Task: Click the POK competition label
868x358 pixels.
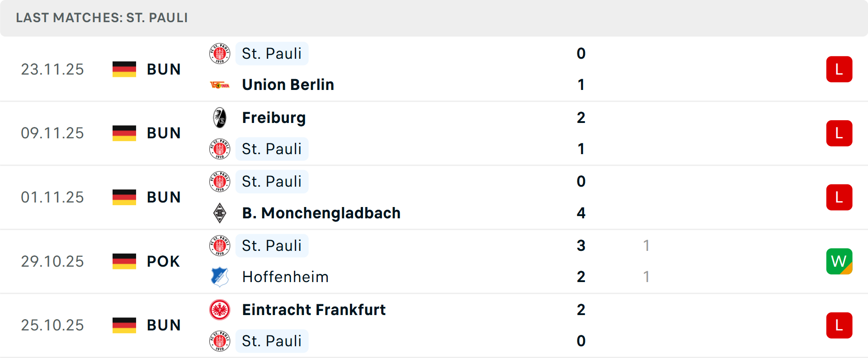Action: [x=163, y=261]
